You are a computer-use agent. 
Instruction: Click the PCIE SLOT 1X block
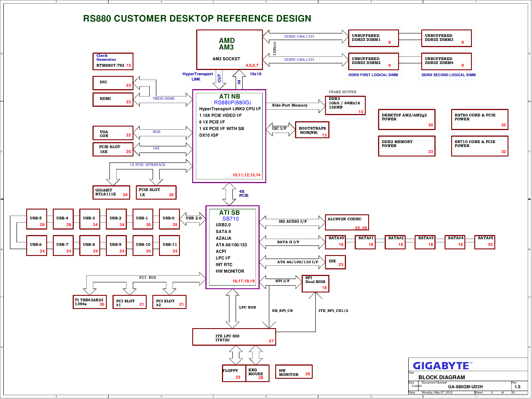156,193
